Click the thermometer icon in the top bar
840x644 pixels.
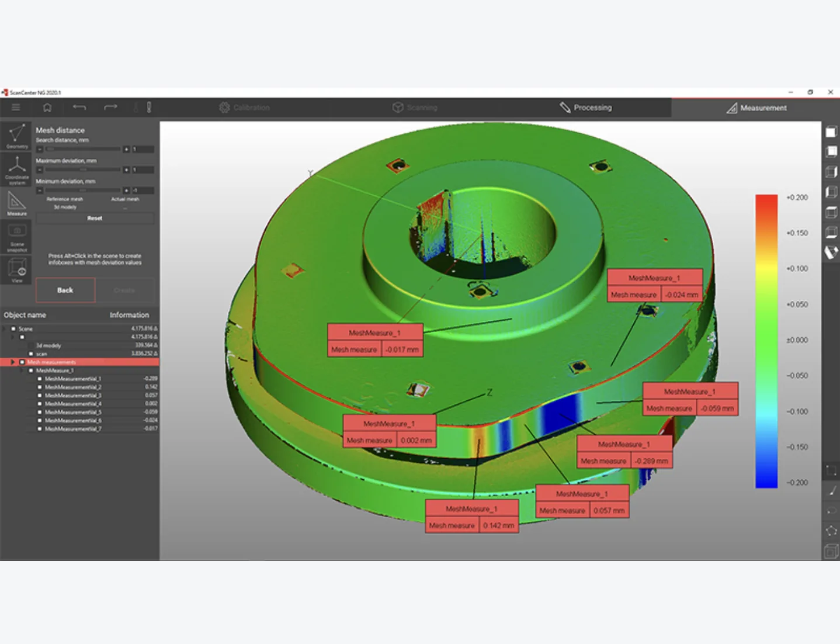(x=149, y=108)
